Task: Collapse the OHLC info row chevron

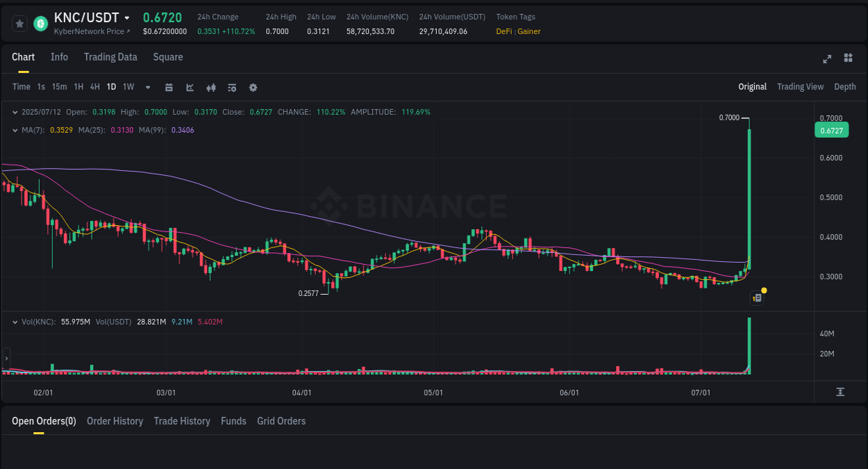Action: click(x=15, y=112)
